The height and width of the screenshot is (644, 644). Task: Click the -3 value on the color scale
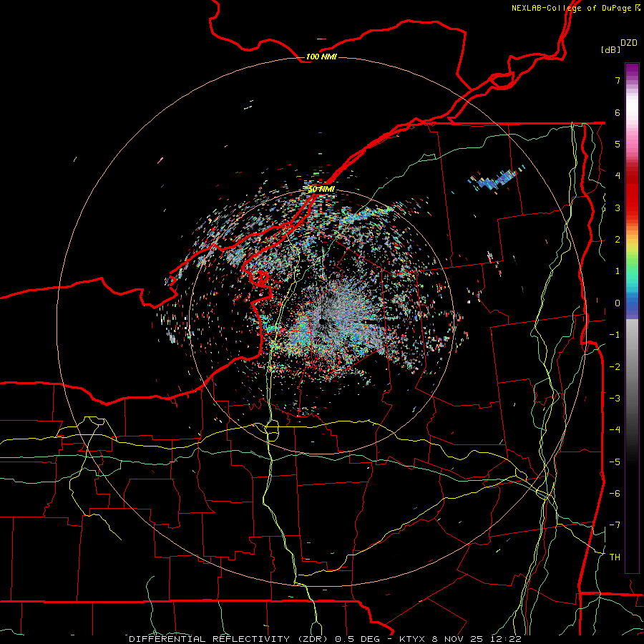[x=615, y=398]
